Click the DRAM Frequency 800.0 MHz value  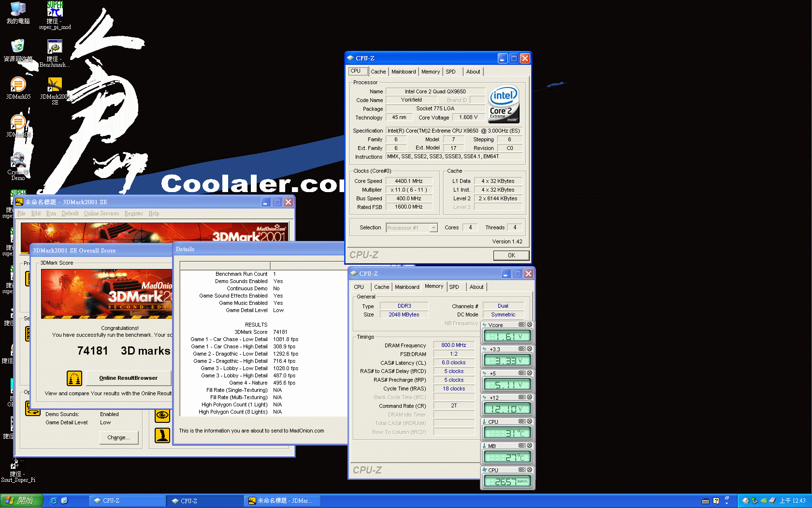(454, 345)
